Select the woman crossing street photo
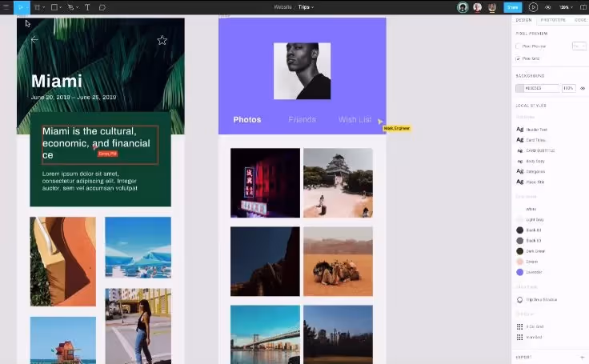This screenshot has height=364, width=589. point(138,326)
